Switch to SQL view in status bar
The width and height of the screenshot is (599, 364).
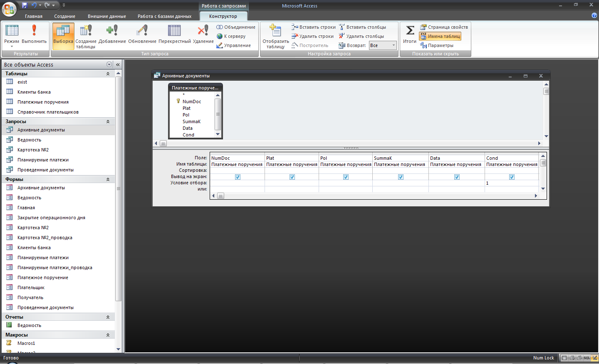point(587,358)
